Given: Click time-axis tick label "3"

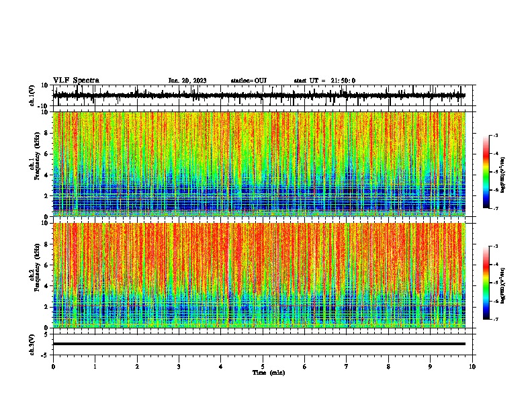Looking at the screenshot, I should [179, 367].
